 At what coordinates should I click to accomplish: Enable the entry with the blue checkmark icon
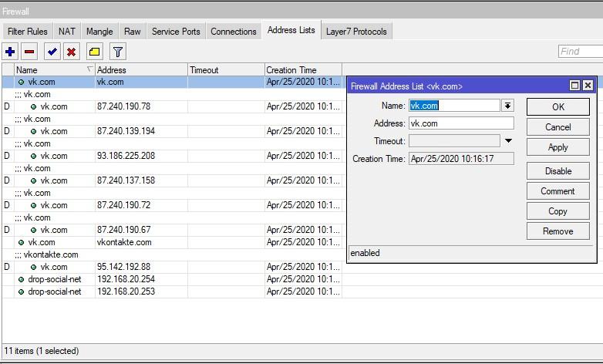pyautogui.click(x=52, y=52)
